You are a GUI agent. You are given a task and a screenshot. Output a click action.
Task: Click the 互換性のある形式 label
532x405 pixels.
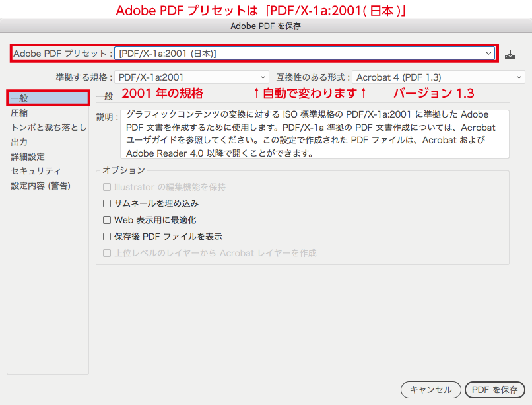(313, 77)
